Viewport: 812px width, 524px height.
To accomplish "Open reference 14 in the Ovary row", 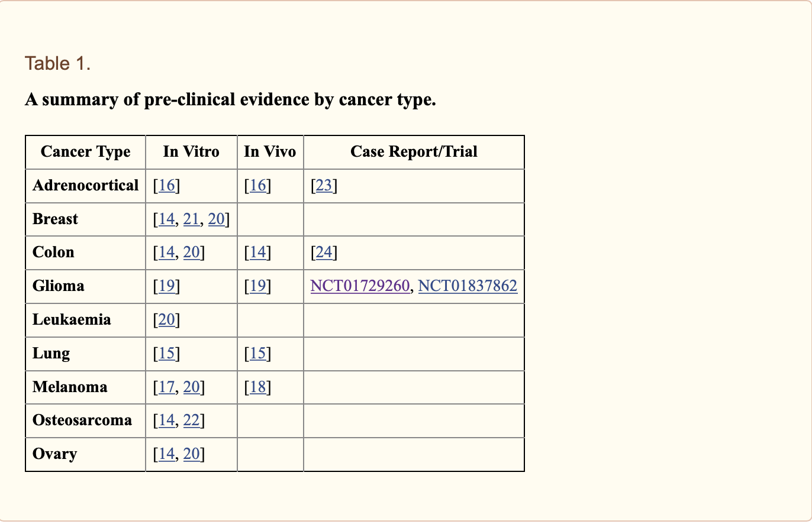I will tap(166, 455).
